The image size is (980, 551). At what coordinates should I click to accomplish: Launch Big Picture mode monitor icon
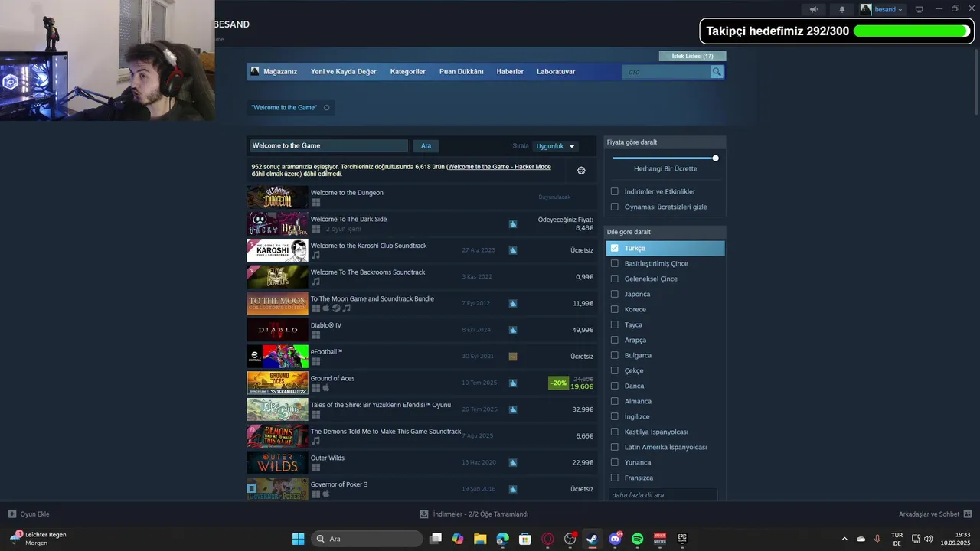[x=920, y=9]
